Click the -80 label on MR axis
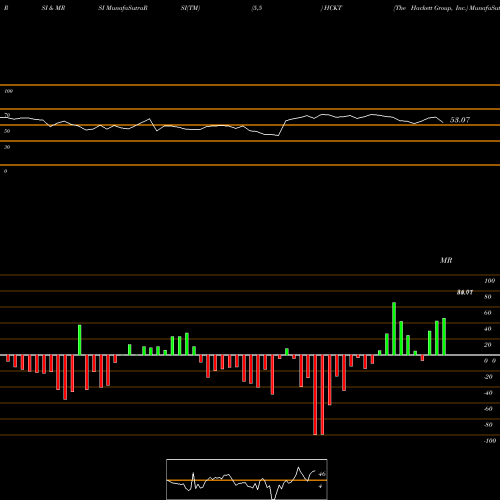Image resolution: width=500 pixels, height=500 pixels. point(488,425)
